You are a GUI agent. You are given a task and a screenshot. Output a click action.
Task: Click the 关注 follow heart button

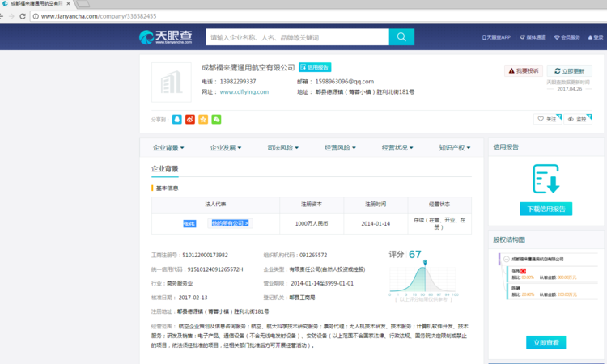(547, 119)
